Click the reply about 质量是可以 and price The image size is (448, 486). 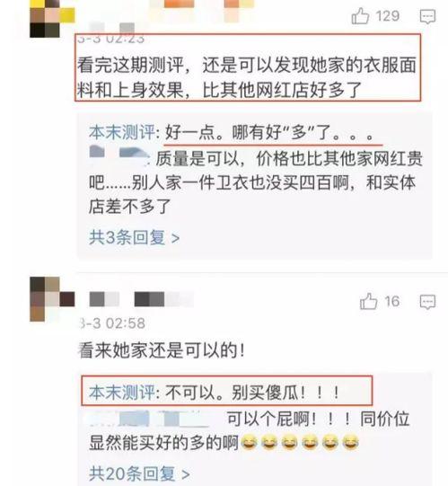tap(256, 182)
